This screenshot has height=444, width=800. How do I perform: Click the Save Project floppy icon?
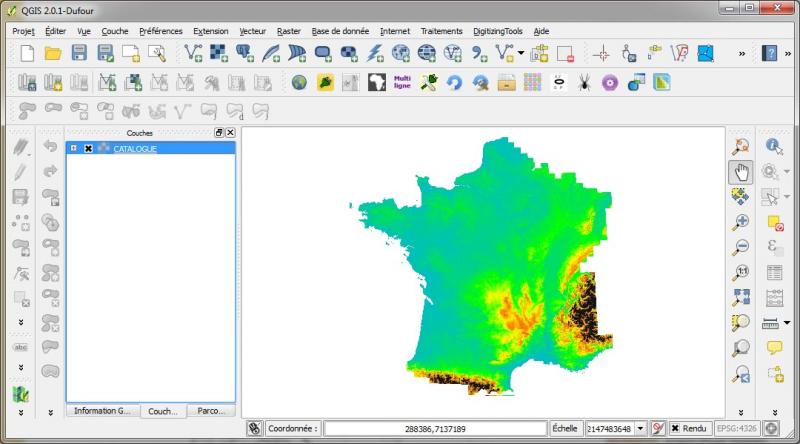point(79,53)
